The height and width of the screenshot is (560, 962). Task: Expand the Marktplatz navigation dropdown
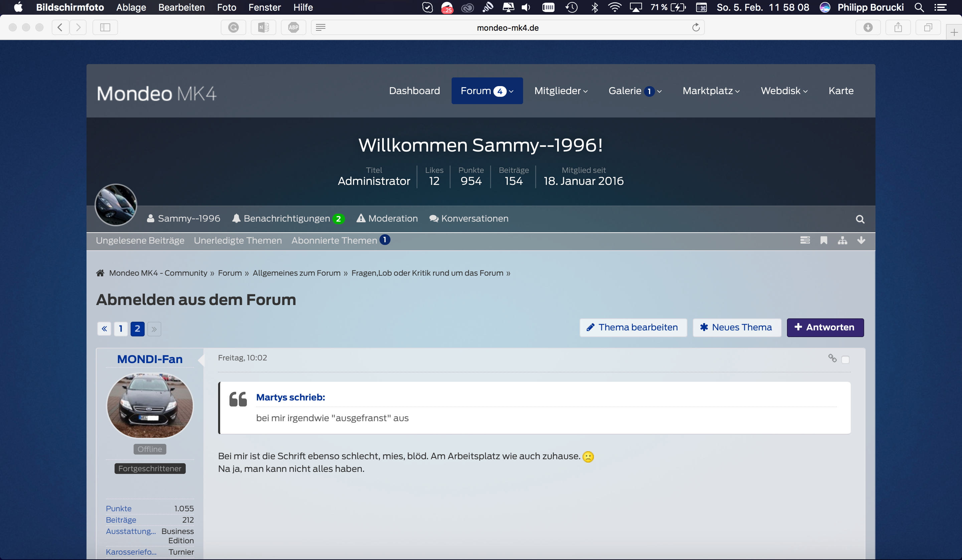tap(711, 91)
